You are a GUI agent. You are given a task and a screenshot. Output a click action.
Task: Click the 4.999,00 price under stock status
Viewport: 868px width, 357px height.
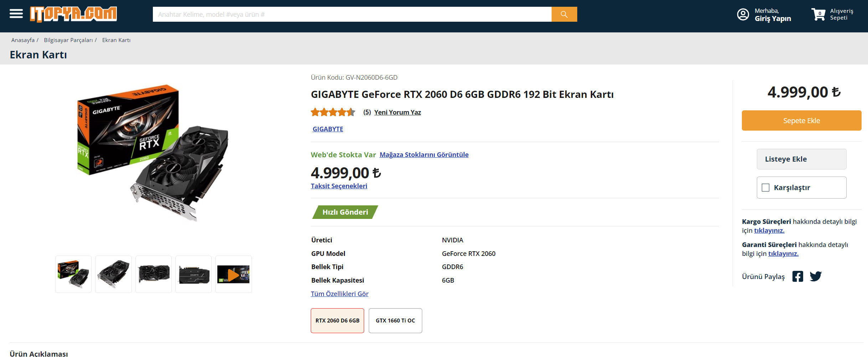point(346,173)
